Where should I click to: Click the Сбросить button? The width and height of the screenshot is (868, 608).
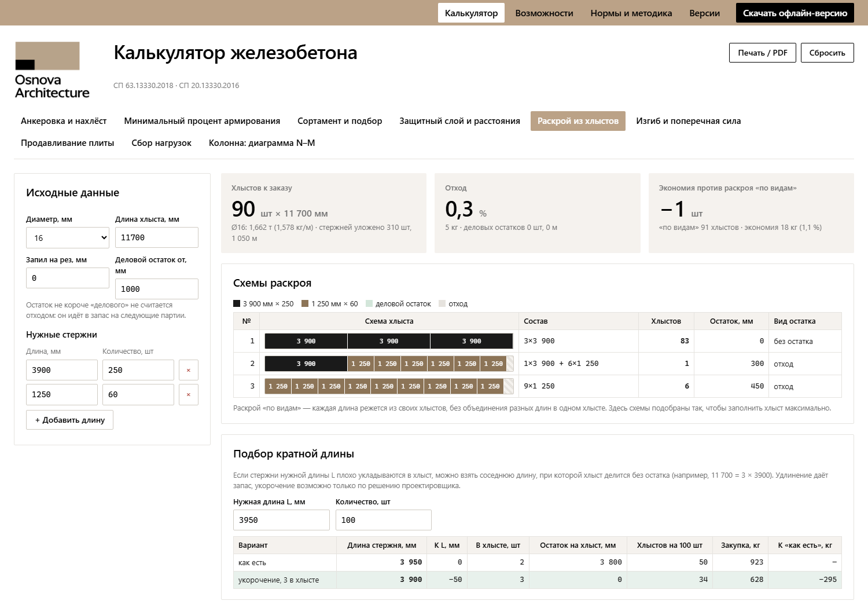827,53
